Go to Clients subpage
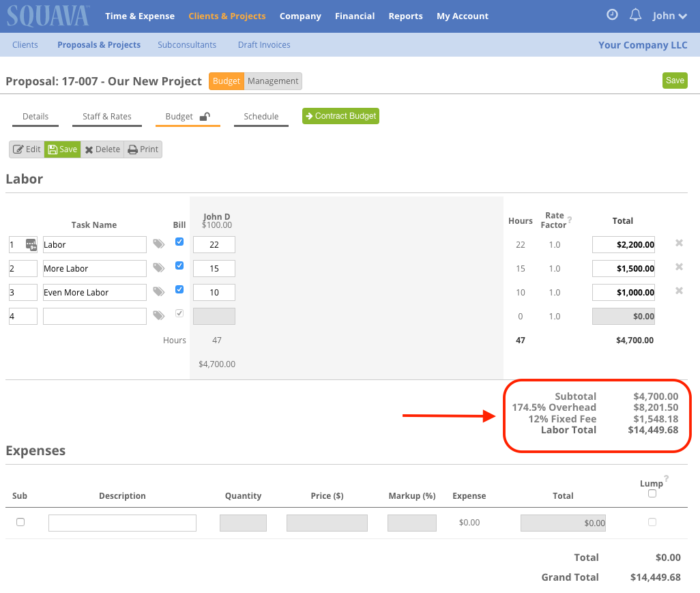 [x=25, y=44]
